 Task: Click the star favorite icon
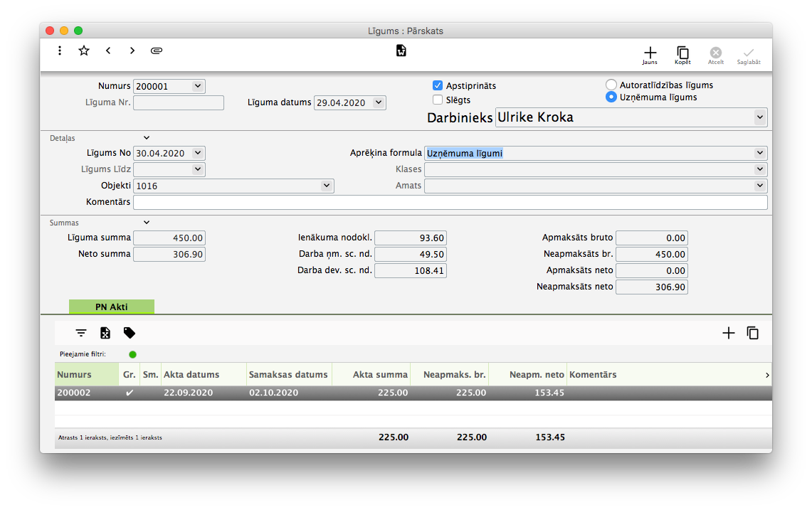tap(84, 51)
